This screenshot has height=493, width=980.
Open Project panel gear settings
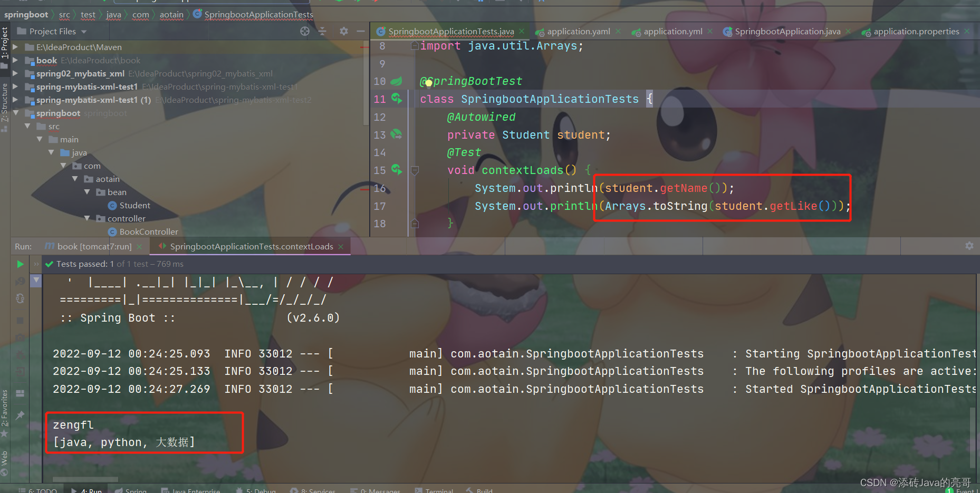click(x=344, y=31)
